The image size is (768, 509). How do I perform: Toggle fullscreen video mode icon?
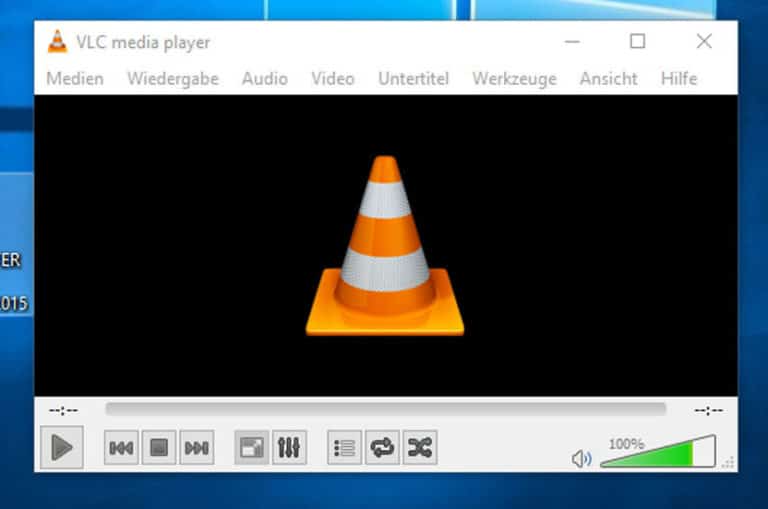pyautogui.click(x=252, y=447)
